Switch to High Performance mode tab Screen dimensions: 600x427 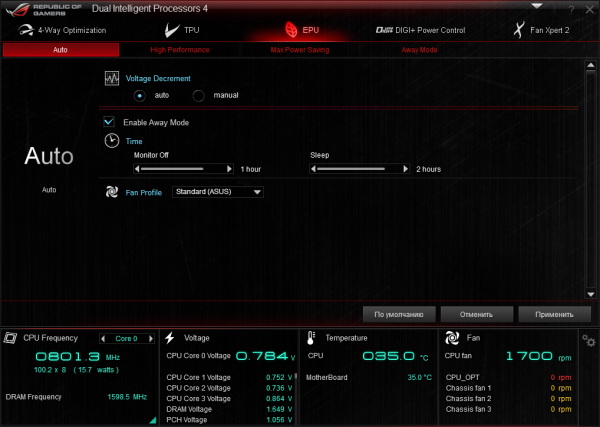tap(180, 50)
